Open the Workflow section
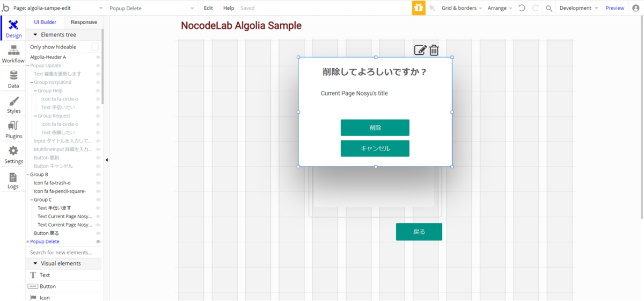644x301 pixels. (x=13, y=54)
